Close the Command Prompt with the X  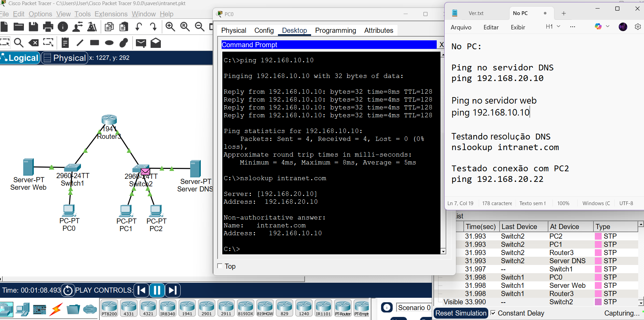pyautogui.click(x=441, y=45)
